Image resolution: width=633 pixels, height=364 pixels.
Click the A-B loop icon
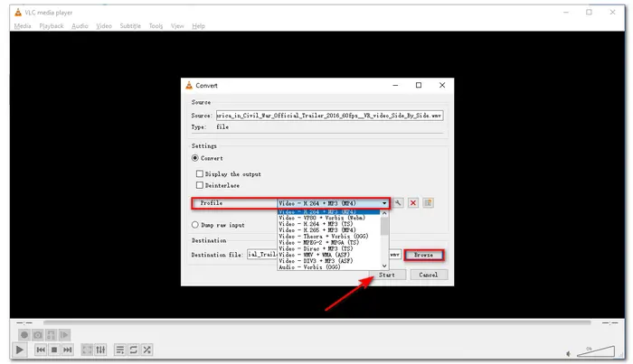[x=51, y=334]
